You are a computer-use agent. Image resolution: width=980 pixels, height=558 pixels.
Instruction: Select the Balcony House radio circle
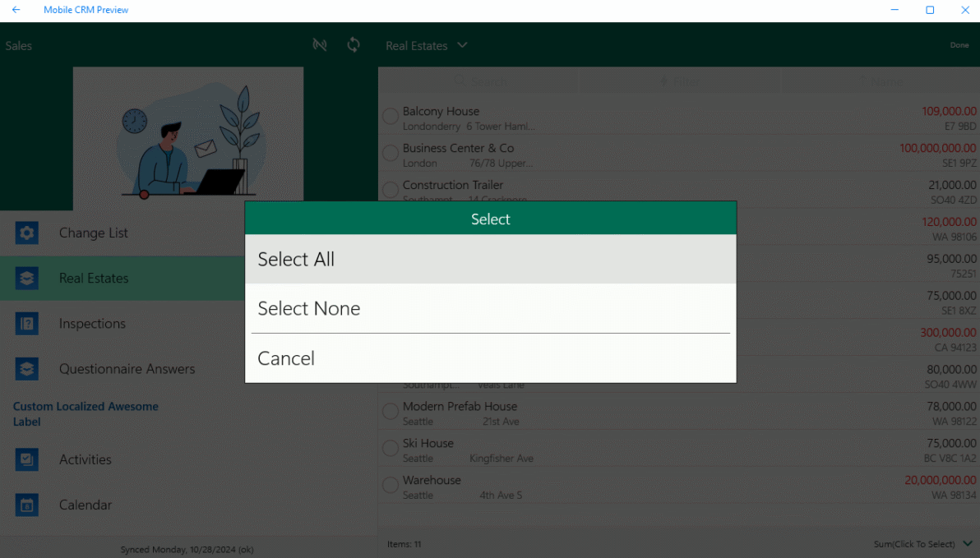tap(391, 117)
